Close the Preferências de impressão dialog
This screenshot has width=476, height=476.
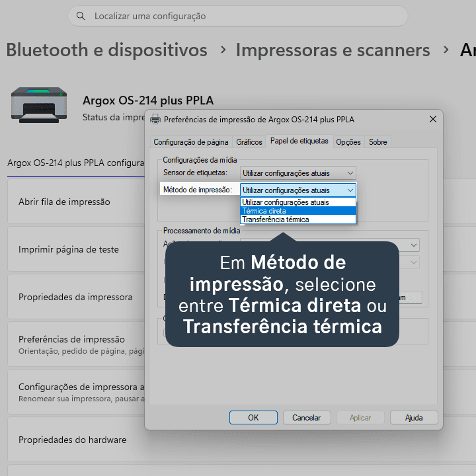(433, 119)
